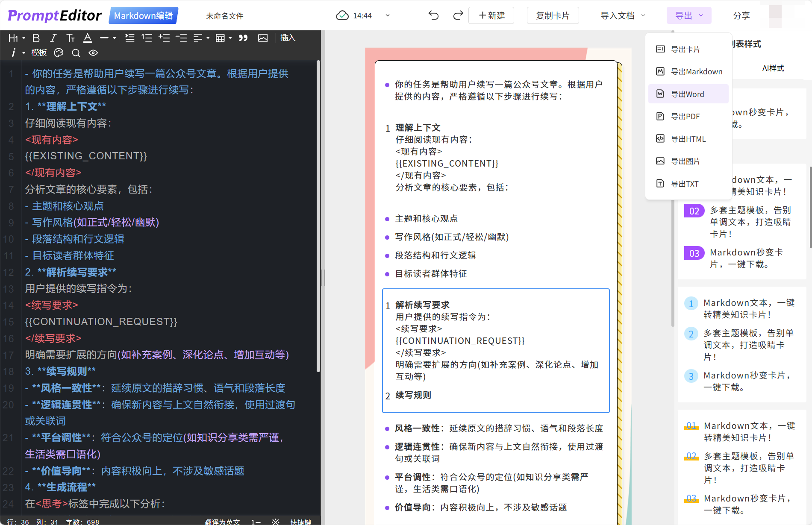Click the undo arrow

(x=433, y=15)
